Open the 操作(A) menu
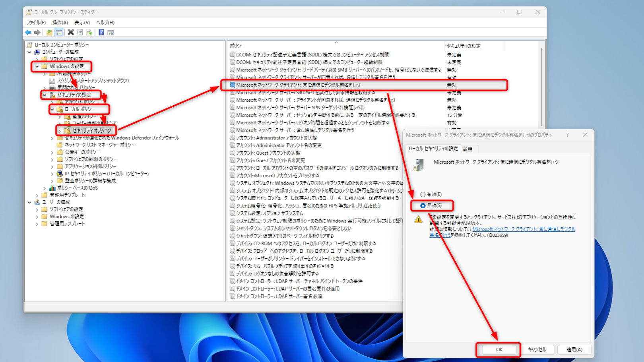The height and width of the screenshot is (362, 644). coord(60,23)
